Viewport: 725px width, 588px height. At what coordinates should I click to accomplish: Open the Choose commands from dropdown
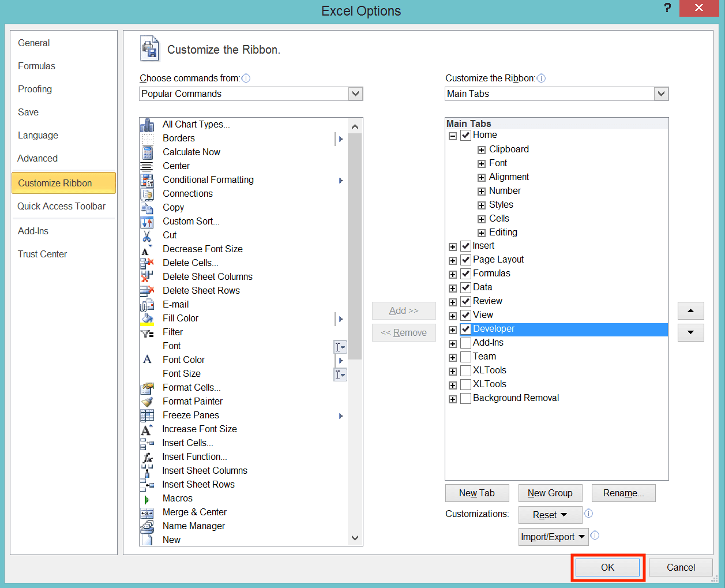pos(356,93)
